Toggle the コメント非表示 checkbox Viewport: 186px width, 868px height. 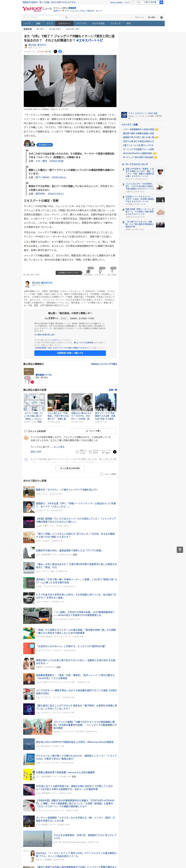102,474
